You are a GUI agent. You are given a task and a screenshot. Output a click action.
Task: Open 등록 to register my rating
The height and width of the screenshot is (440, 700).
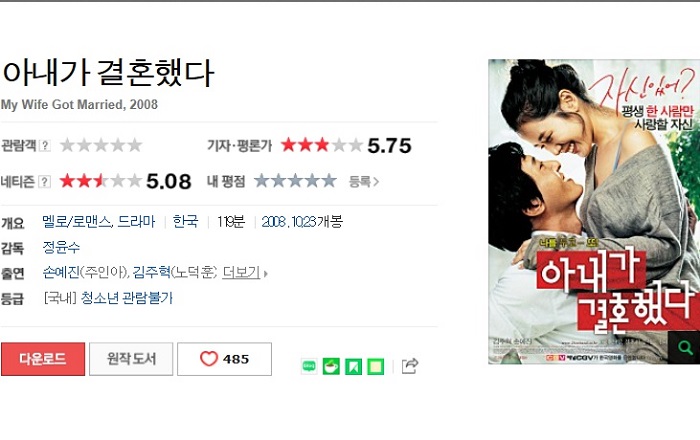point(364,182)
